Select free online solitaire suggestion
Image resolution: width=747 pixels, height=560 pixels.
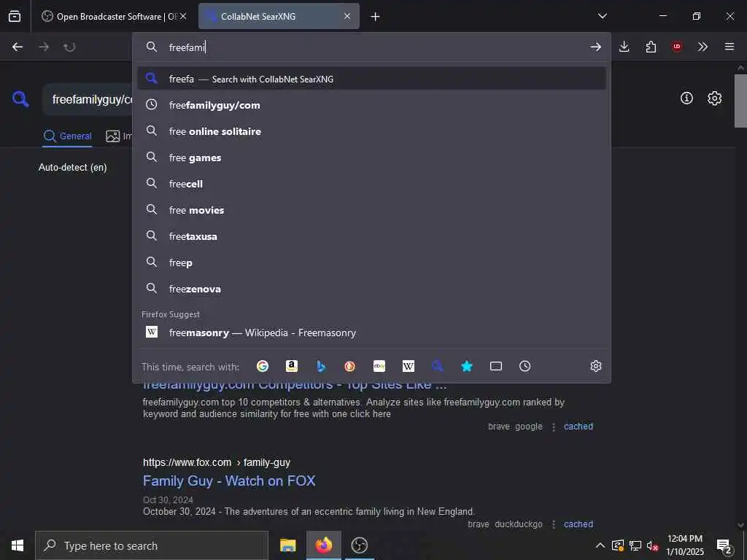371,131
